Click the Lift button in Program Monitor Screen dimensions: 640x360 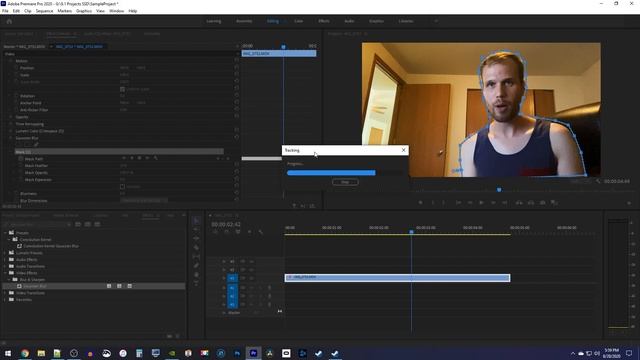click(x=519, y=202)
